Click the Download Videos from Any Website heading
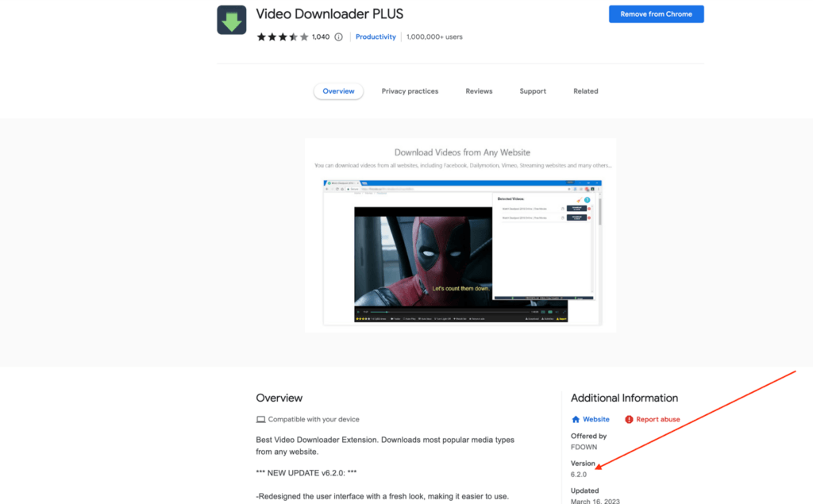The image size is (813, 504). (462, 152)
